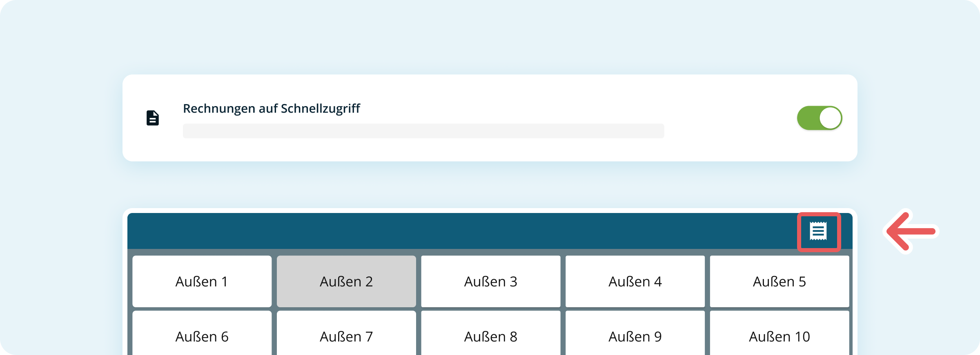This screenshot has width=980, height=355.
Task: Open table Außen 5
Action: tap(779, 282)
